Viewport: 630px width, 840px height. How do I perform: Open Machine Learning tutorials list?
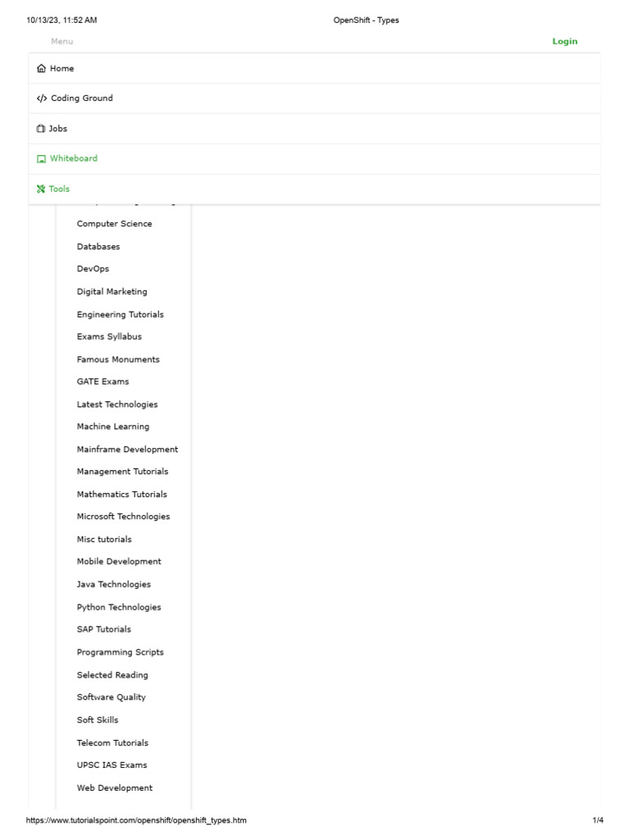pos(113,427)
